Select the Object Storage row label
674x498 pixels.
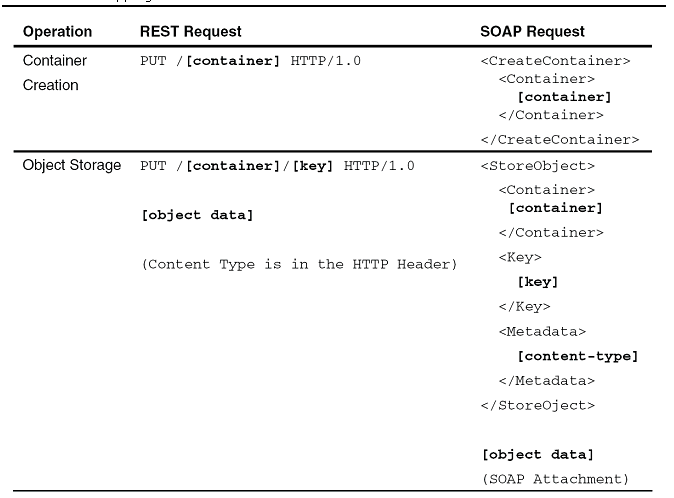coord(72,165)
